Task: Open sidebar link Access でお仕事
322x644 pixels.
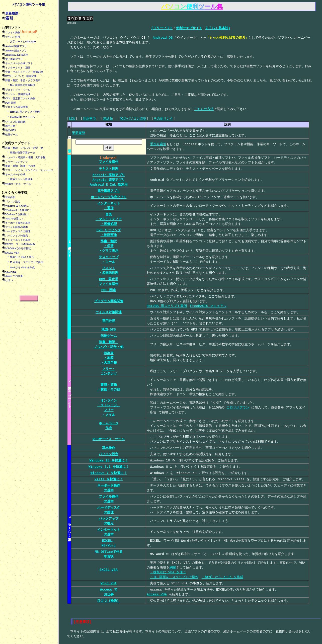Action: click(14, 276)
